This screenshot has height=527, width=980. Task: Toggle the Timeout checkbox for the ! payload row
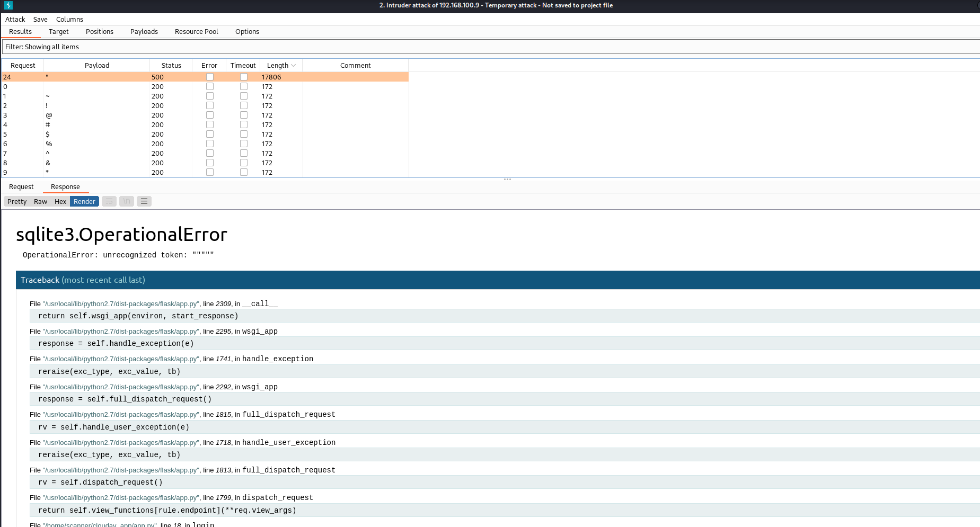[244, 105]
